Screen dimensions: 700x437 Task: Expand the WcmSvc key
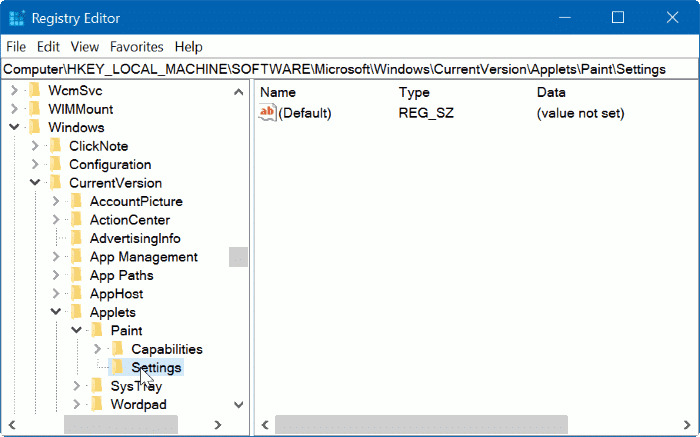click(x=14, y=91)
